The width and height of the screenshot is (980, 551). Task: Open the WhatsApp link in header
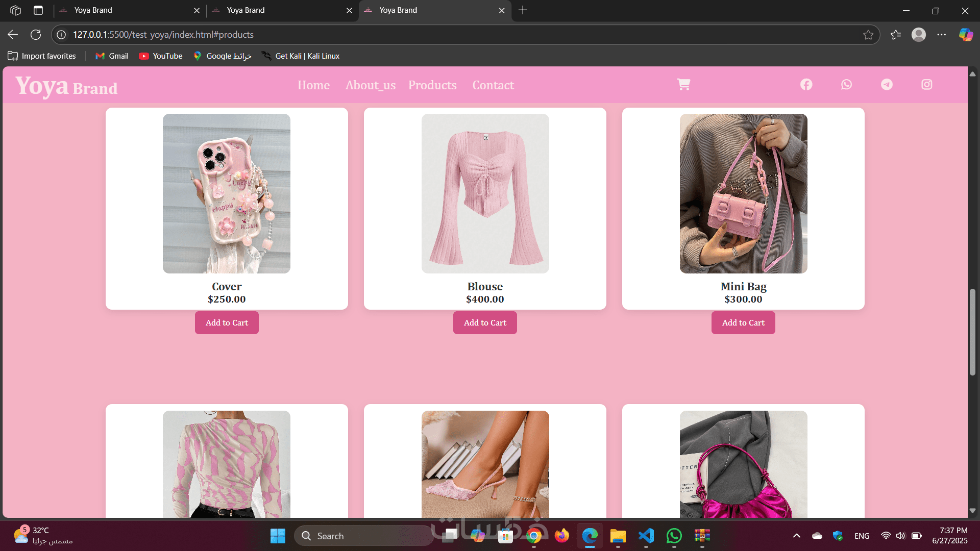pyautogui.click(x=846, y=85)
